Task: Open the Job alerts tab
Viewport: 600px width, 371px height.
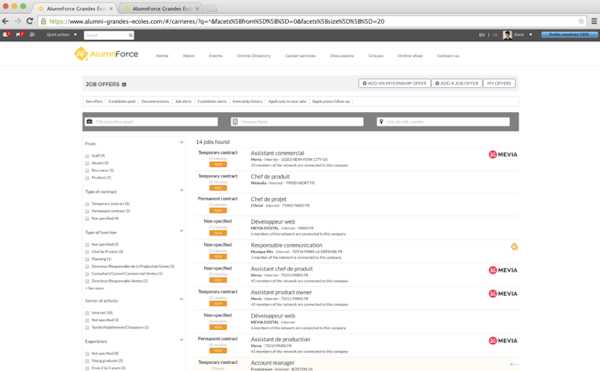Action: click(183, 102)
